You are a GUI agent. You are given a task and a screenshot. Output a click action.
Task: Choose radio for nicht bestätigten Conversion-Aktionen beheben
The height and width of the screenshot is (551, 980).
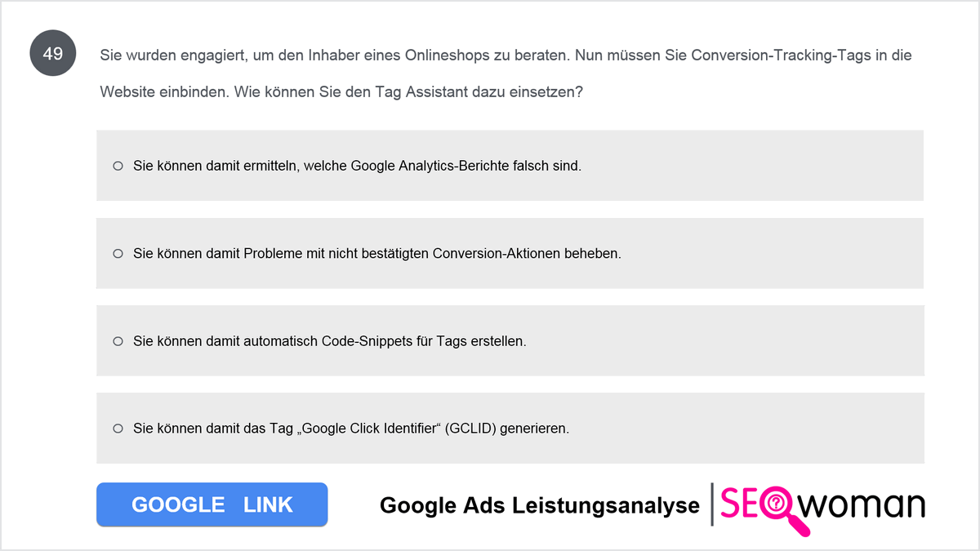tap(118, 254)
